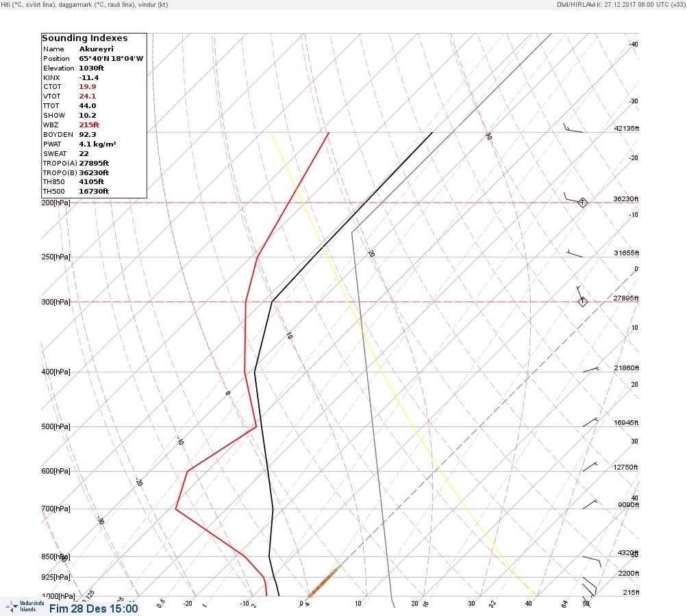Click the Vedurstofa Islands logo
The height and width of the screenshot is (616, 687).
(x=25, y=606)
